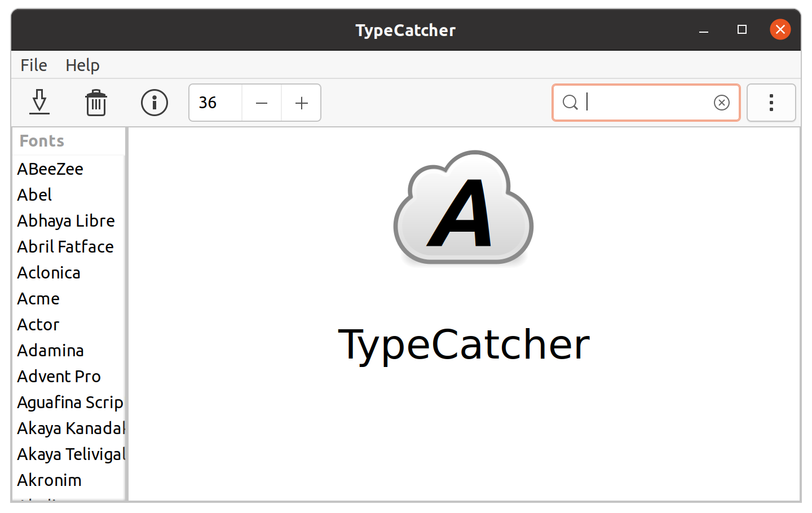Image resolution: width=812 pixels, height=513 pixels.
Task: Pick Advent Pro font
Action: click(x=68, y=377)
